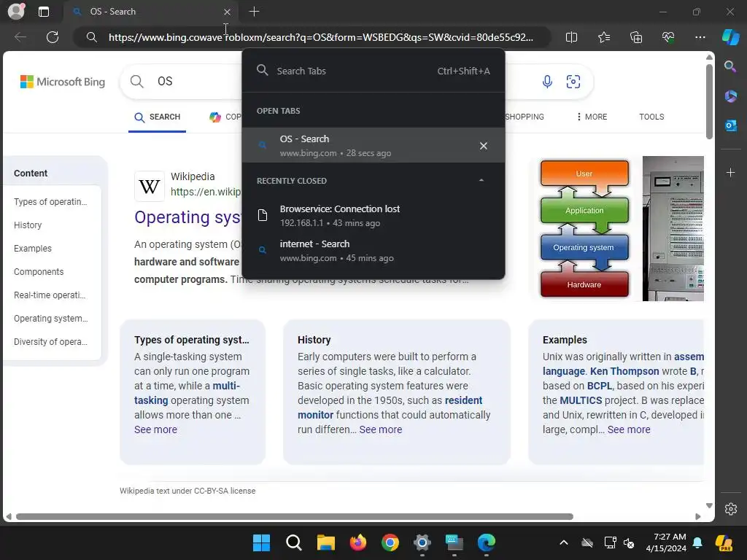Click the horizontal scrollbar thumb
The image size is (747, 560).
point(295,516)
